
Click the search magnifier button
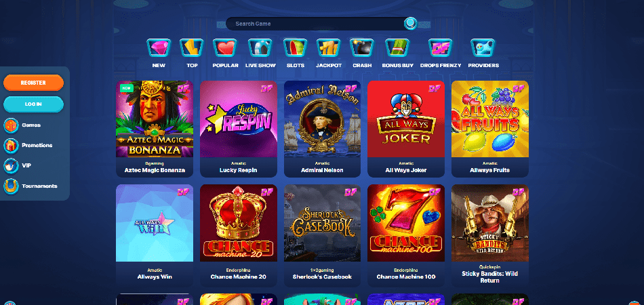click(410, 24)
